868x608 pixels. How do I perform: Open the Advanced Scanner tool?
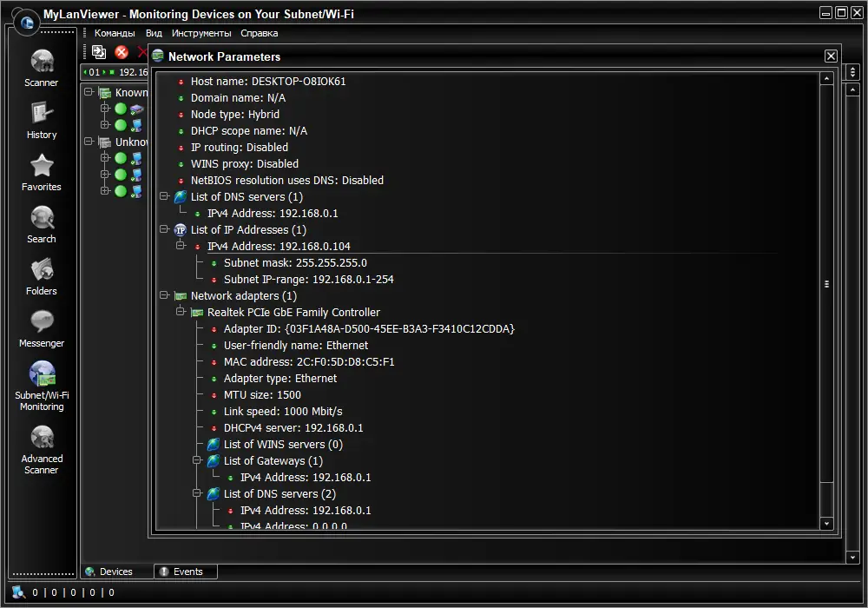(42, 450)
